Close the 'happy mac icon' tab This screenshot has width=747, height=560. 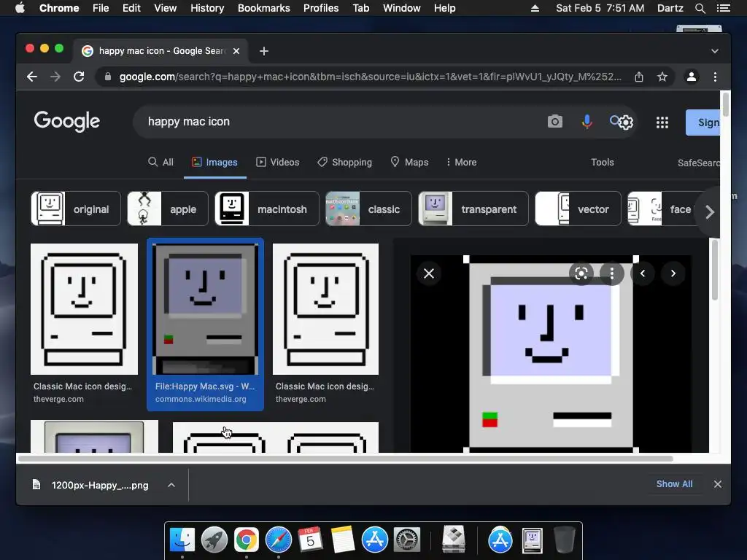pyautogui.click(x=236, y=51)
